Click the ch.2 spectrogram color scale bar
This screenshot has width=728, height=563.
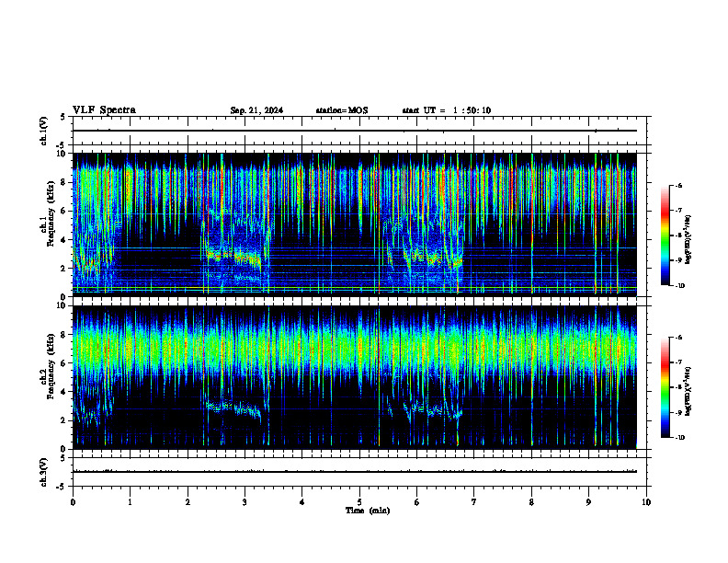pos(665,387)
